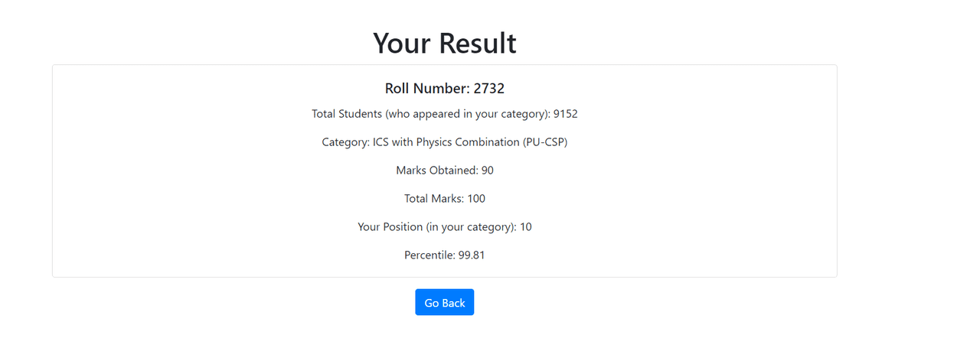980x351 pixels.
Task: Click the Go Back button
Action: coord(444,303)
